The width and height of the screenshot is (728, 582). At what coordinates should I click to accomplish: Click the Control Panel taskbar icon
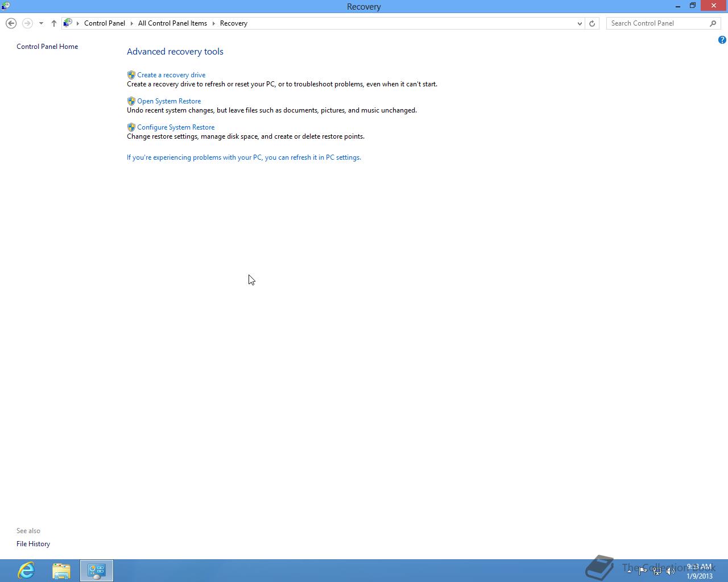pos(97,571)
